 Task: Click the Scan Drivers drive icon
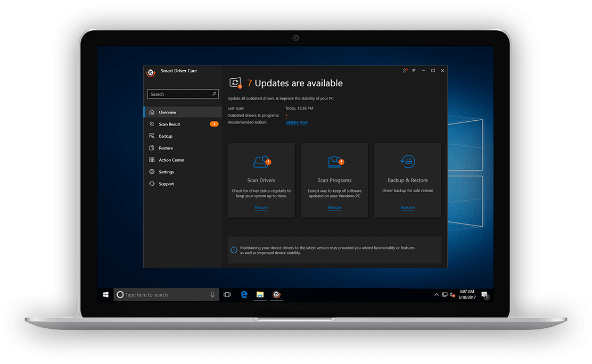coord(262,162)
